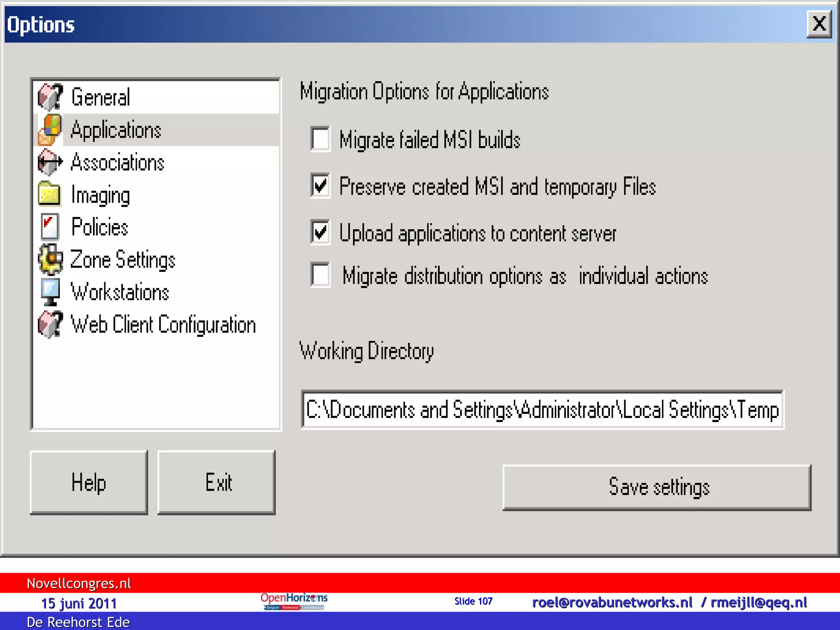Click the De Reehorst Ede footer text
840x630 pixels.
(x=78, y=622)
